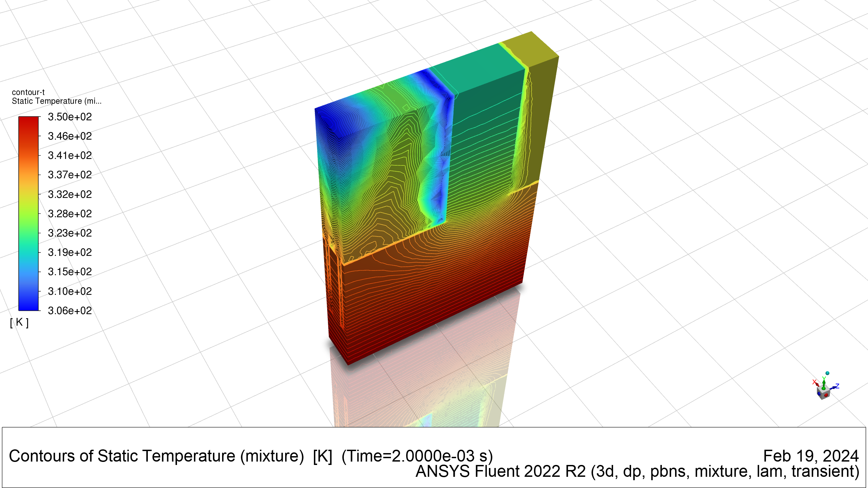Image resolution: width=868 pixels, height=488 pixels.
Task: Click the blue bottom of the colorbar
Action: 28,304
